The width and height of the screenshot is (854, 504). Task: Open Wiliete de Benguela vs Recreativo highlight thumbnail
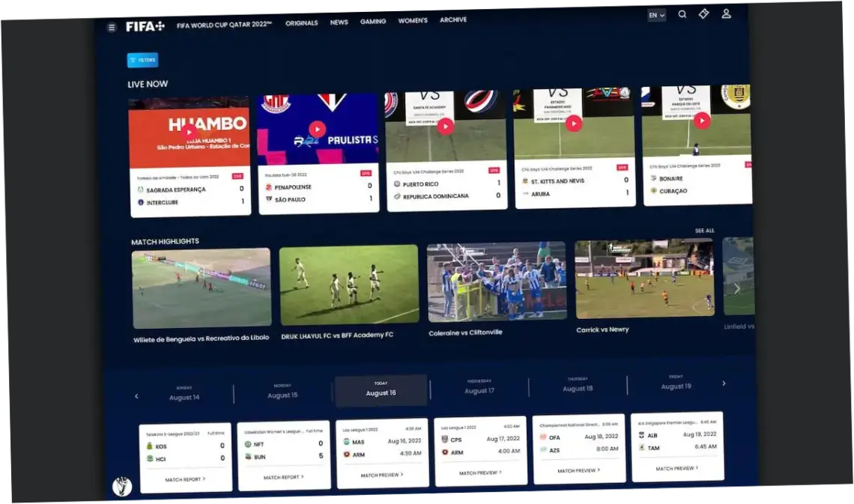click(x=202, y=288)
